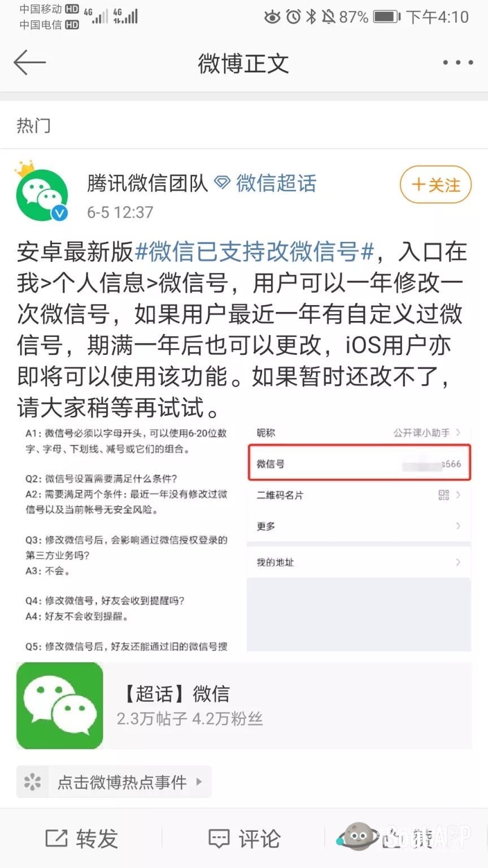Screen dimensions: 488x868
Task: Open the 我的地址 row chevron
Action: point(458,562)
